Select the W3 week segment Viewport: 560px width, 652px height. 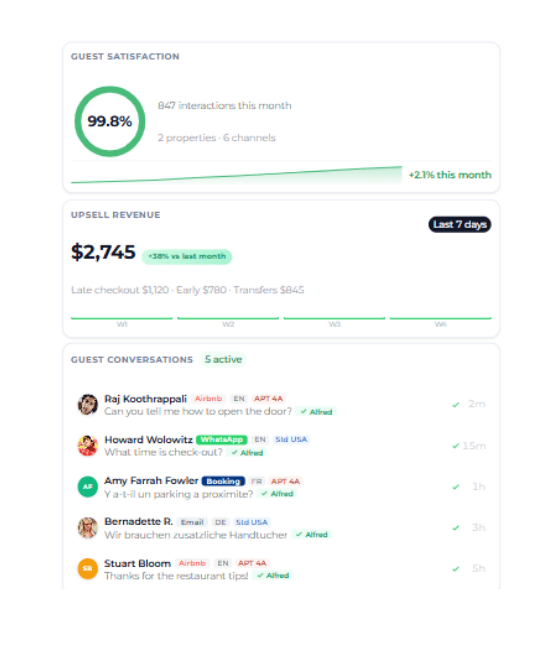(x=334, y=321)
